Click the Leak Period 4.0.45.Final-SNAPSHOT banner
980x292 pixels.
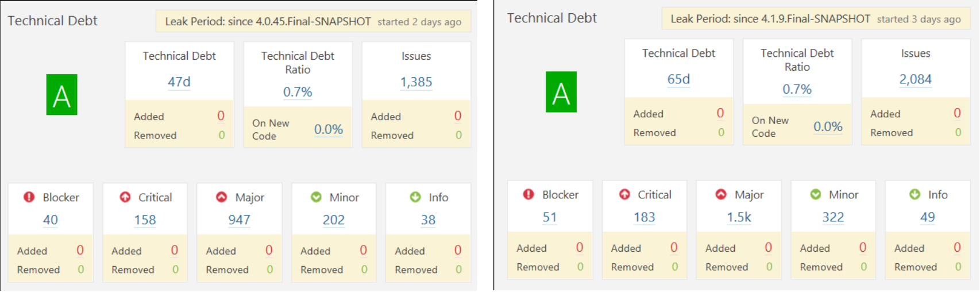click(313, 22)
